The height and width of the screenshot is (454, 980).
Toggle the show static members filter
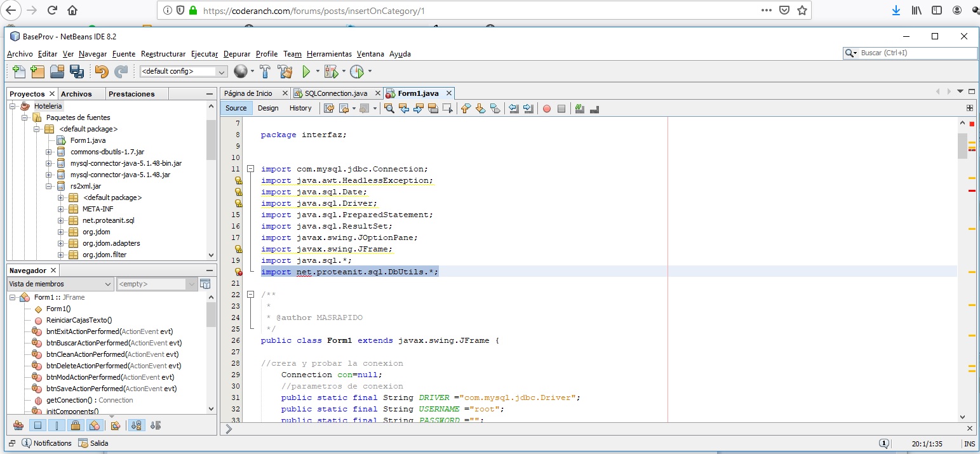point(57,425)
